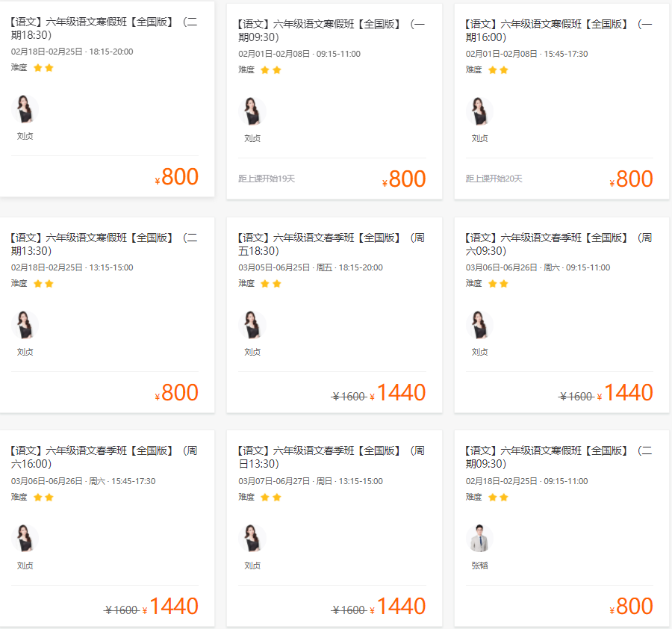Click difficulty stars on 二期18:30 card
This screenshot has width=672, height=629.
click(43, 68)
